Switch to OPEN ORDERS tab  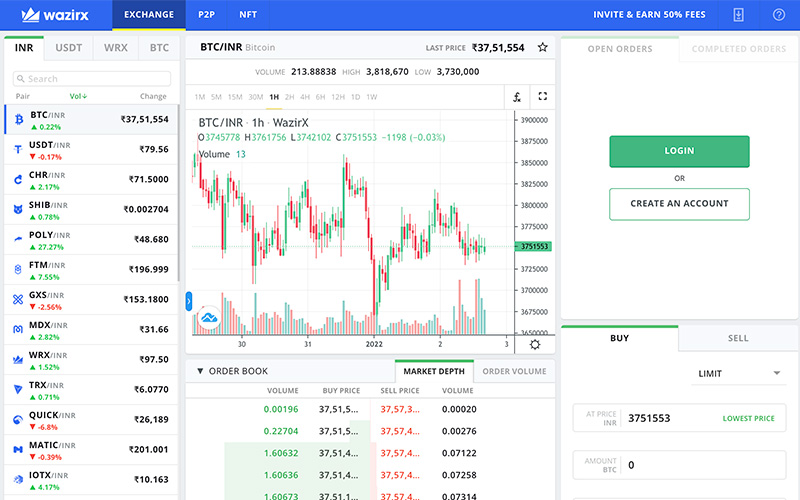tap(620, 49)
